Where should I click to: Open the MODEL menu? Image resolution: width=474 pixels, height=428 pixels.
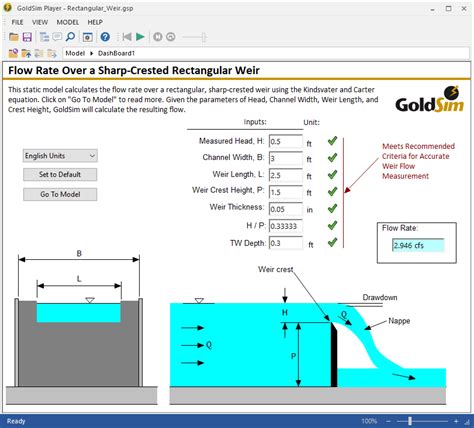[68, 22]
